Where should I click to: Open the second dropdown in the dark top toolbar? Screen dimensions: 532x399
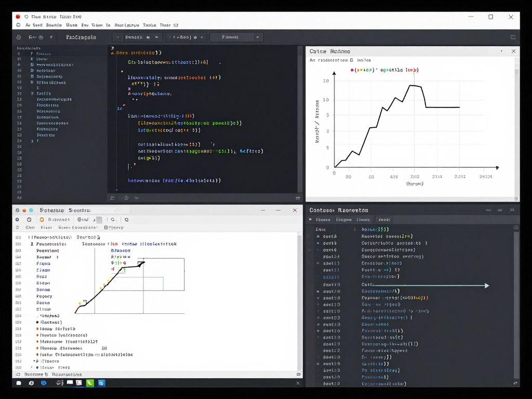click(x=186, y=37)
